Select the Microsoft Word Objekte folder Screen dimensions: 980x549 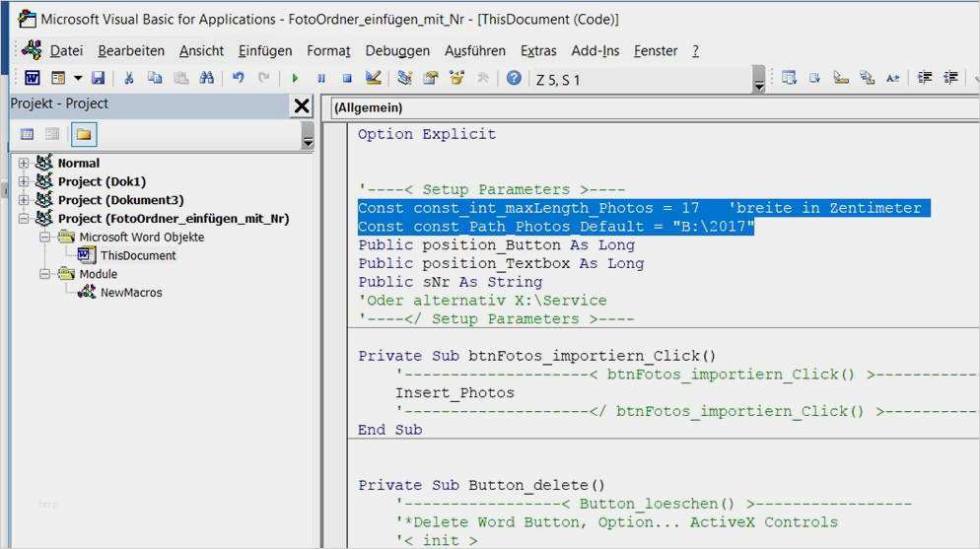(141, 238)
